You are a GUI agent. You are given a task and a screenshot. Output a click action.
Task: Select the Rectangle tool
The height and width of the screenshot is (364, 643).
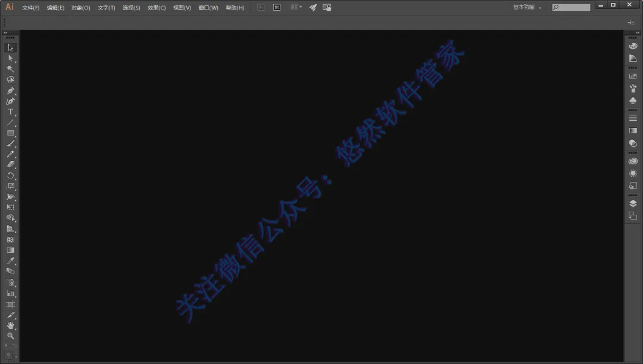(x=10, y=133)
